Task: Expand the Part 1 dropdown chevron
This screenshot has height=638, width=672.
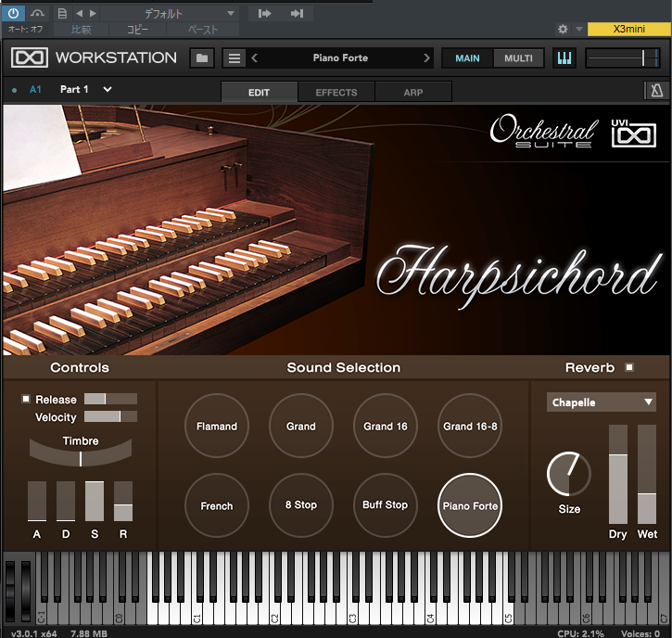Action: pyautogui.click(x=108, y=89)
